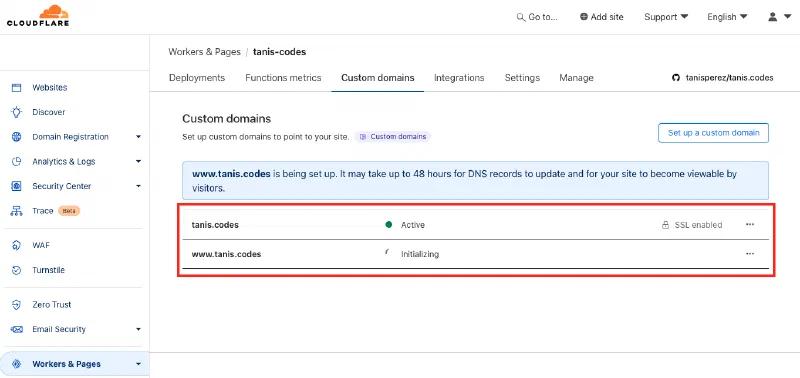Switch to the Deployments tab

[197, 78]
